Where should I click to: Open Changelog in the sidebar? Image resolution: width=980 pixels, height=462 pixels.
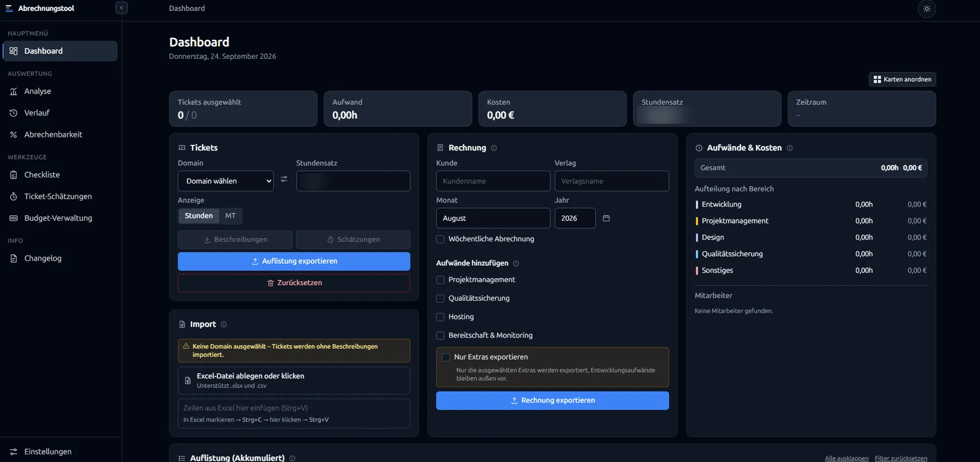[60, 258]
